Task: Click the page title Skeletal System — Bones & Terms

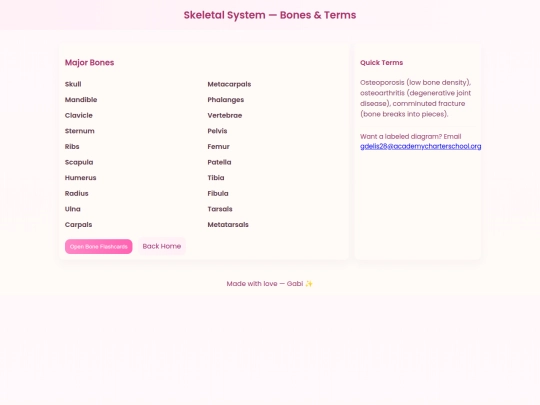Action: 270,15
